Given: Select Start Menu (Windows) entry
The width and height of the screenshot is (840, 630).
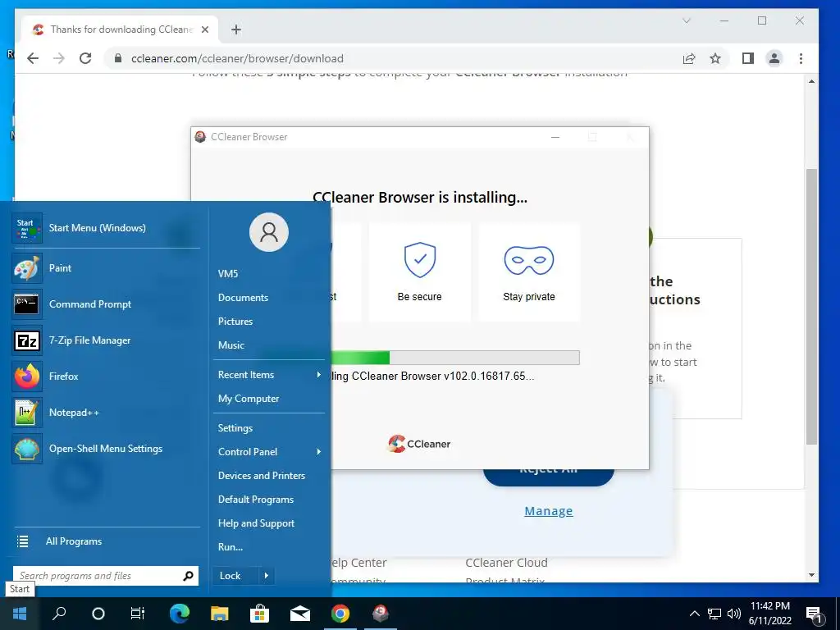Looking at the screenshot, I should [106, 228].
